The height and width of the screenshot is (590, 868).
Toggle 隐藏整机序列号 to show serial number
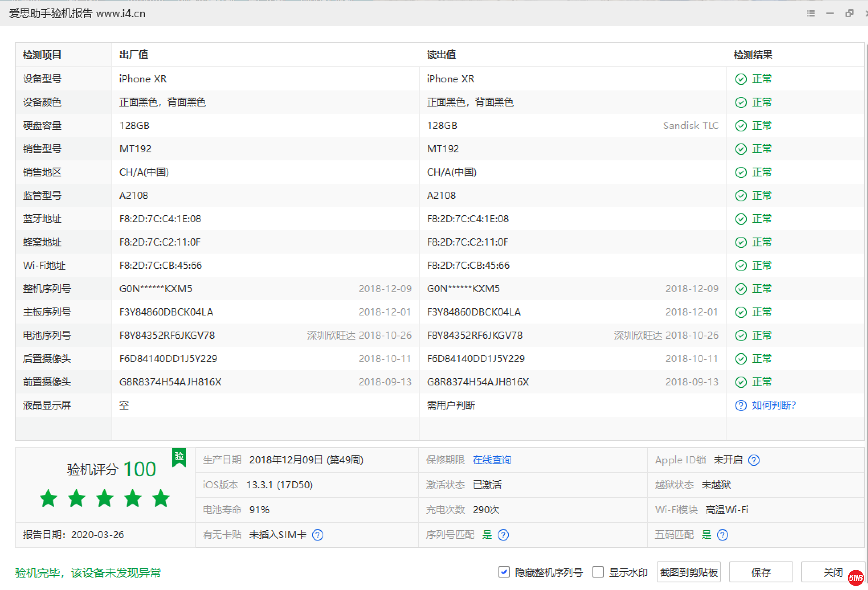(504, 572)
